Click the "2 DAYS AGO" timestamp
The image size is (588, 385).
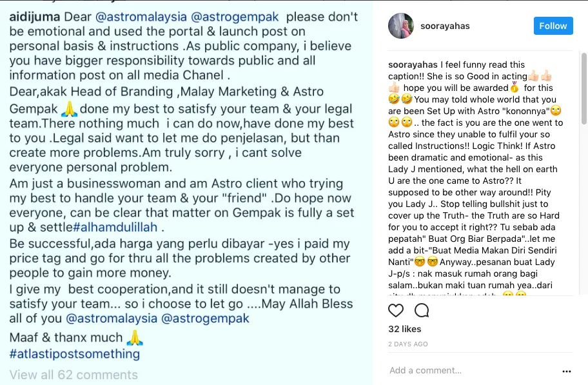(407, 344)
